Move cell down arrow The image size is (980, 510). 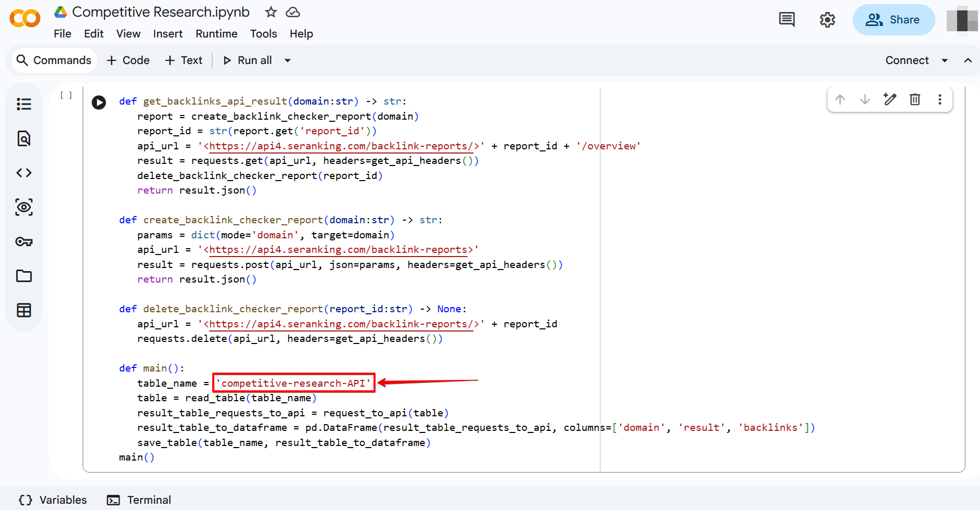pyautogui.click(x=865, y=99)
